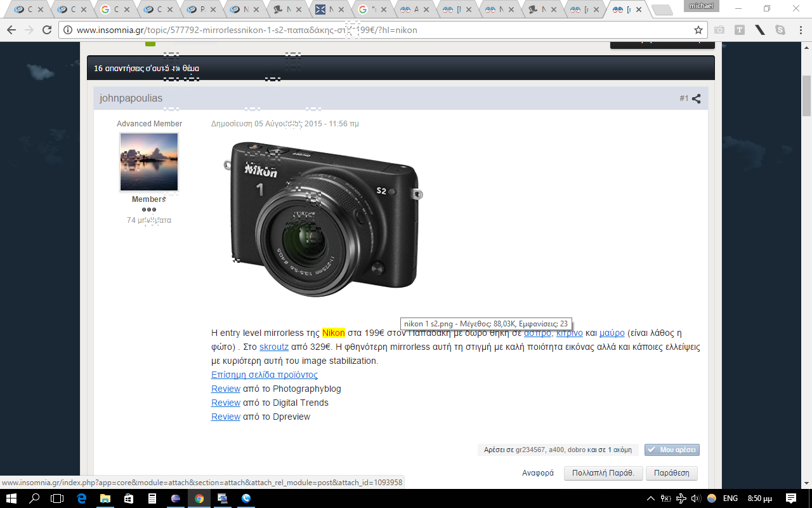The image size is (812, 508).
Task: Open the Eclipse icon on the taskbar
Action: (x=176, y=498)
